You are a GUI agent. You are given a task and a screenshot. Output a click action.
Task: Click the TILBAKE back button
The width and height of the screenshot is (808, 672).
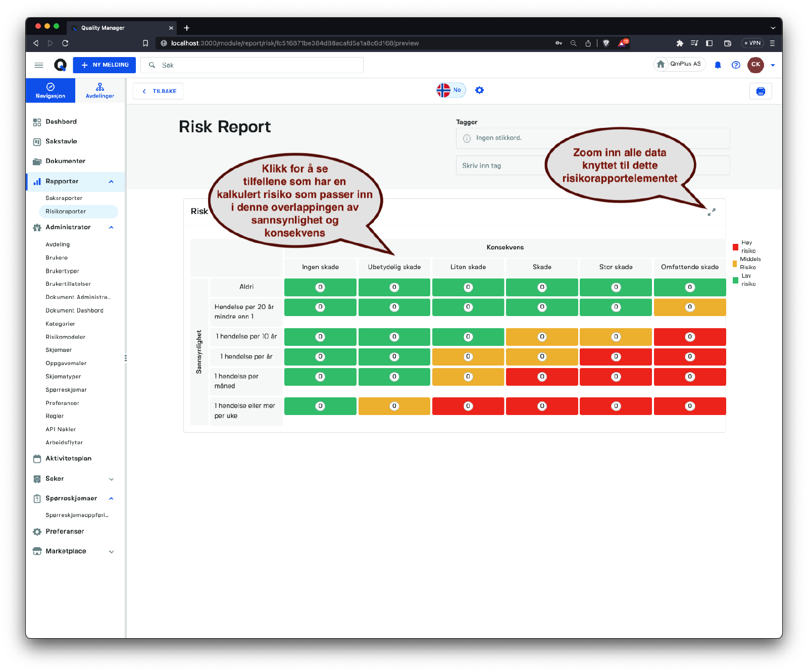click(x=158, y=91)
